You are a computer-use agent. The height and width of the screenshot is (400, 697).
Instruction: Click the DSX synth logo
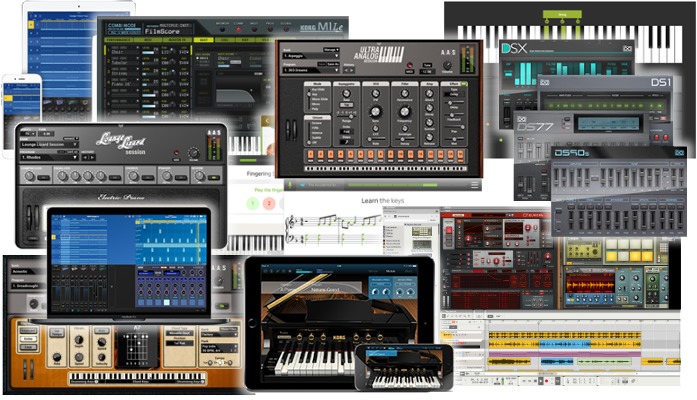pyautogui.click(x=514, y=48)
